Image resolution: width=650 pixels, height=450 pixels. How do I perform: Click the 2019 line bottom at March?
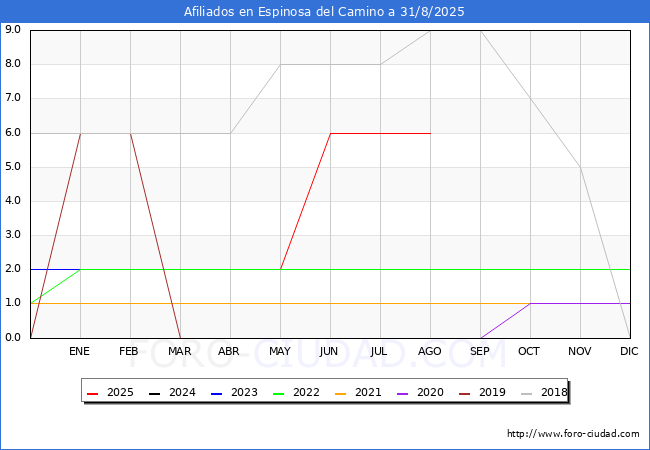[180, 337]
